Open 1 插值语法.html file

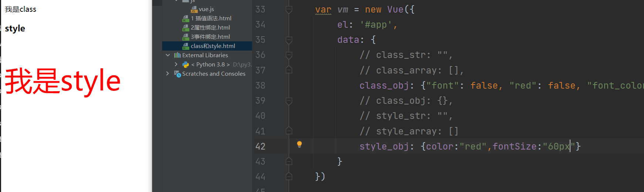[211, 18]
